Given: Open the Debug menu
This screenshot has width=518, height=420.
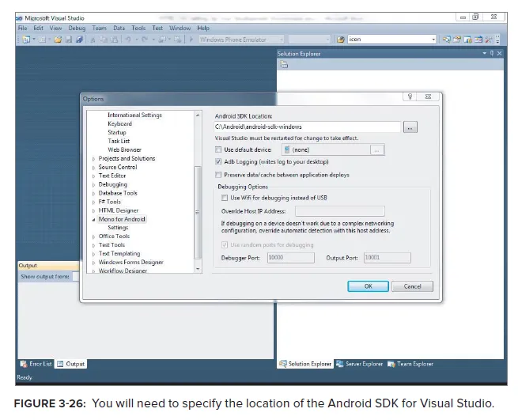Looking at the screenshot, I should 77,28.
